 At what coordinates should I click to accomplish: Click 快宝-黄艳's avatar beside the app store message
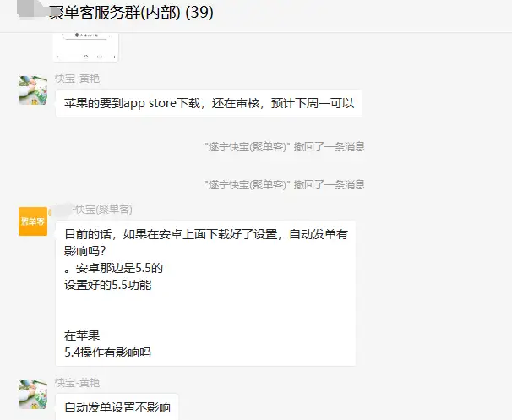point(33,90)
